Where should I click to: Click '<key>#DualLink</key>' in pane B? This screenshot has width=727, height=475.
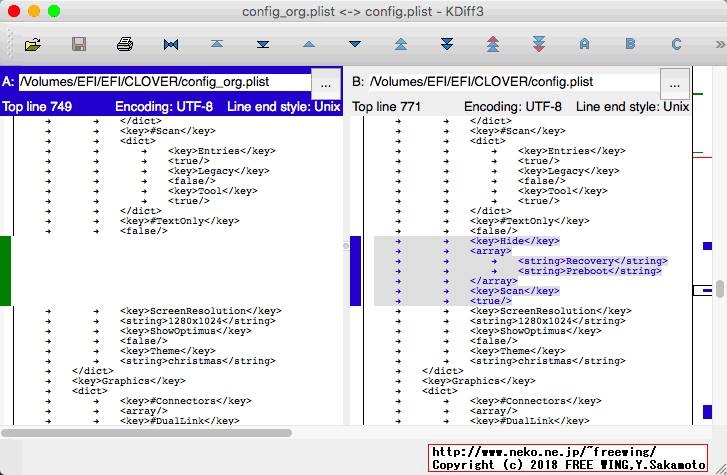point(529,421)
